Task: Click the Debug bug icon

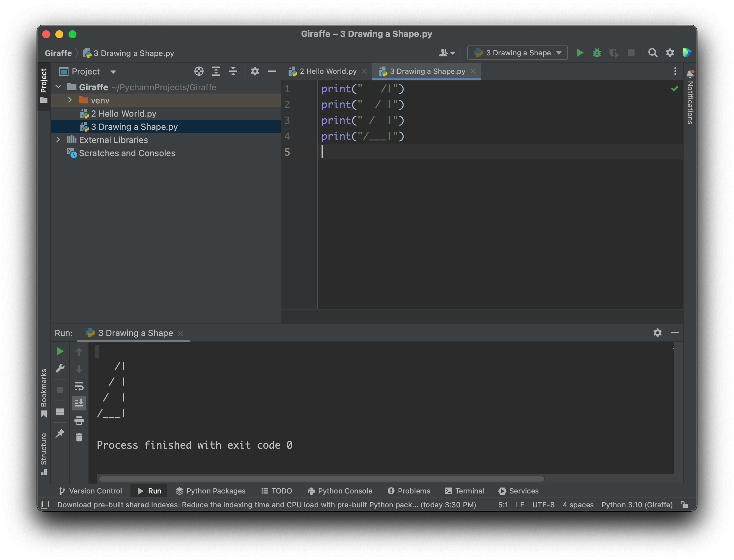Action: (597, 53)
